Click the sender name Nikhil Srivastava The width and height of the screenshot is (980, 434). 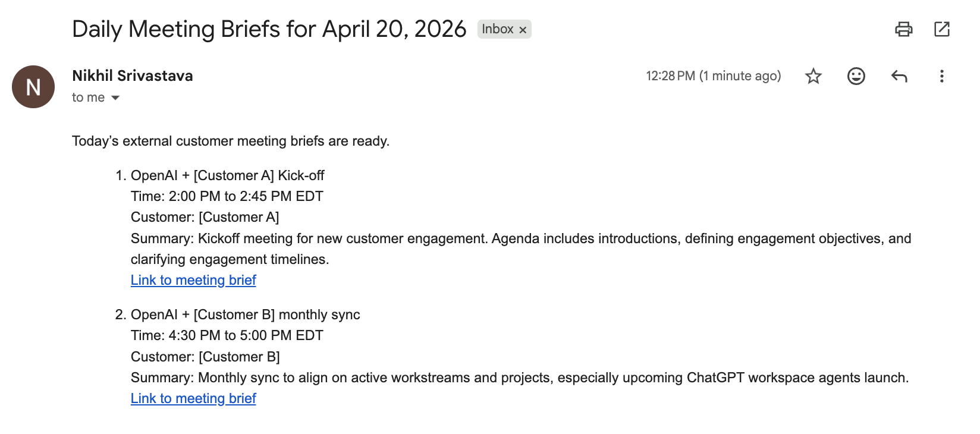click(x=132, y=76)
